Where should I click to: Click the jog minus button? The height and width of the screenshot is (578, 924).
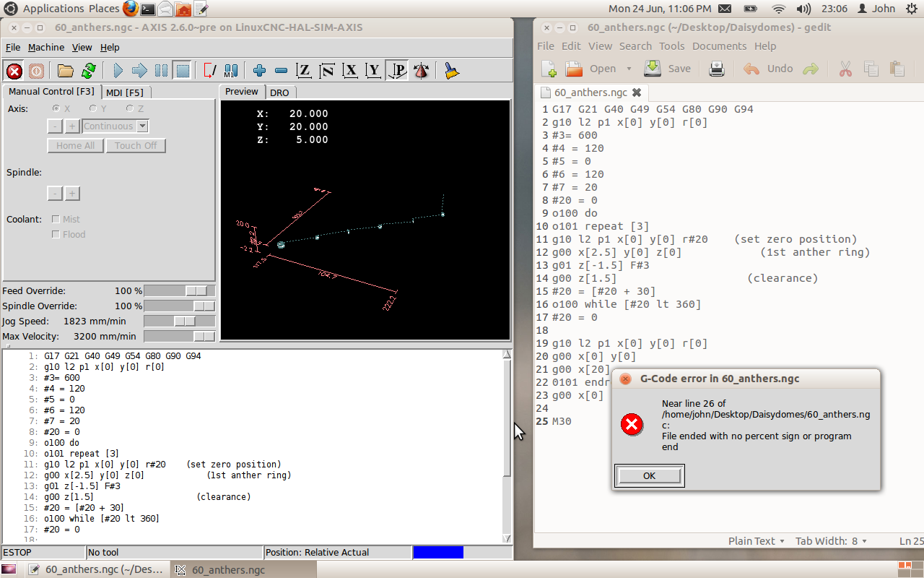coord(55,126)
